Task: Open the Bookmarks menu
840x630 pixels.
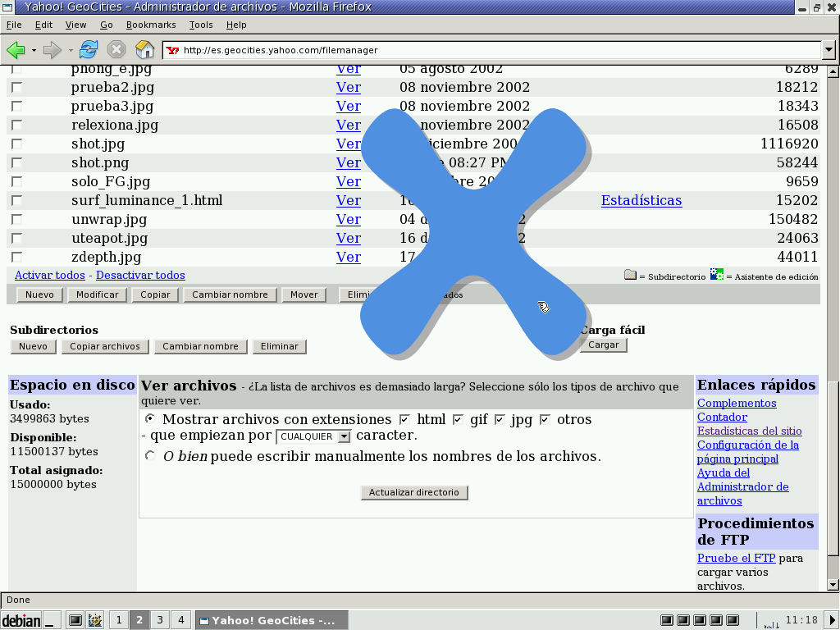Action: tap(151, 25)
